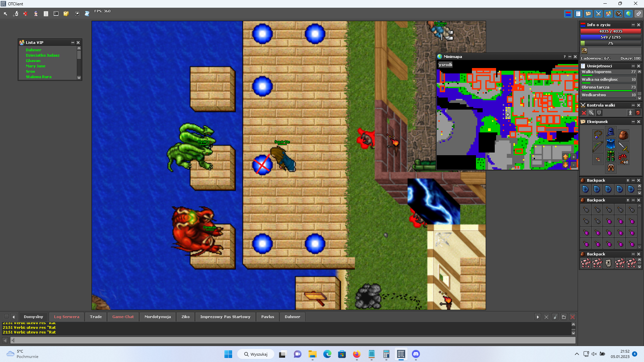644x362 pixels.
Task: Collapse the Ekwipunek panel
Action: [x=633, y=122]
